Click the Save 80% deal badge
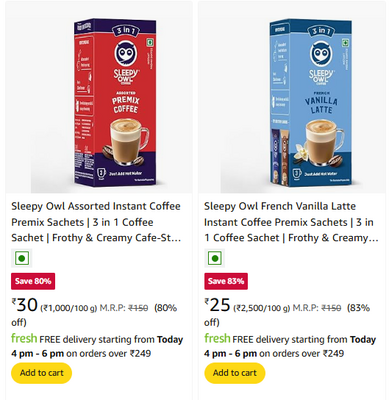 pyautogui.click(x=33, y=281)
